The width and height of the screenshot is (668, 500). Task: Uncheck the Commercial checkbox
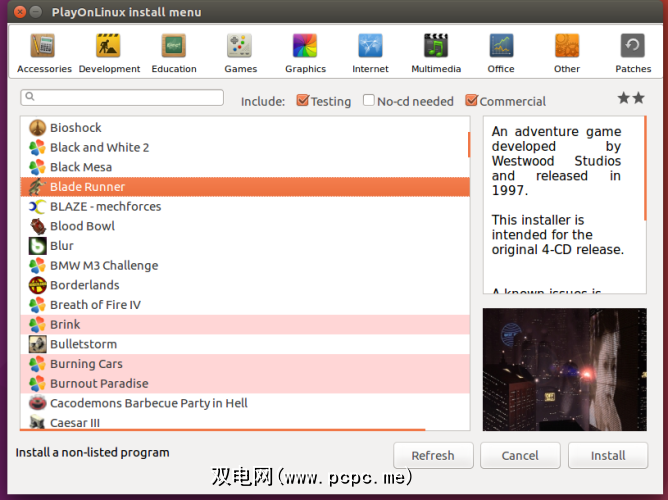click(x=471, y=101)
